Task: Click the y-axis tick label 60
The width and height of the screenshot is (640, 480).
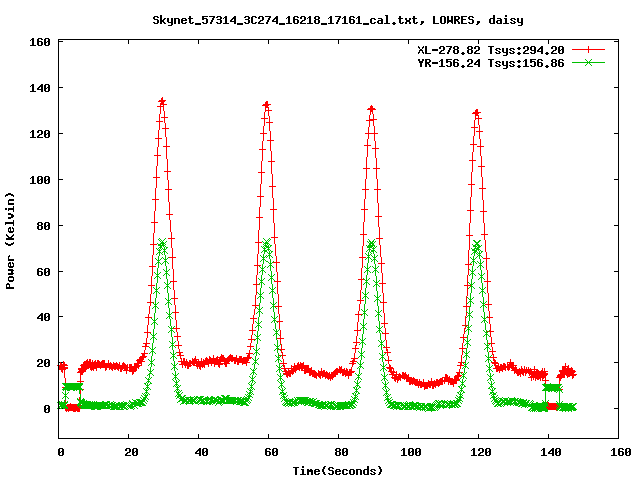Action: coord(44,272)
